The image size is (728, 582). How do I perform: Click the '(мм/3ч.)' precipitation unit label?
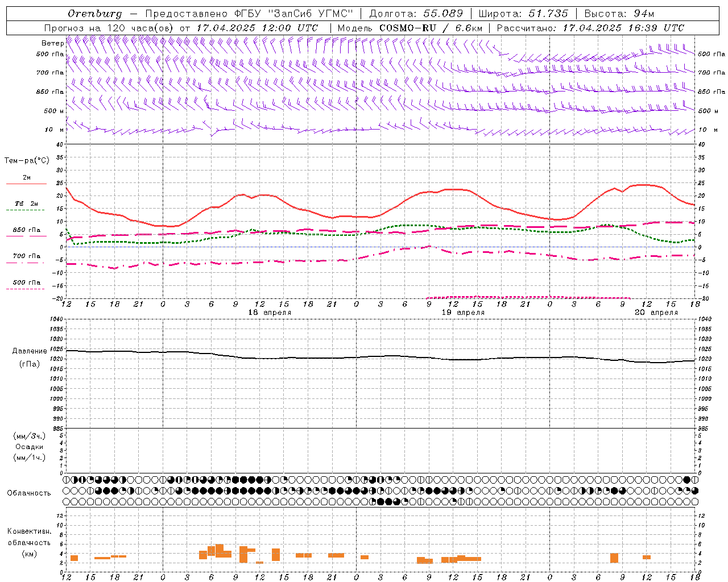30,436
